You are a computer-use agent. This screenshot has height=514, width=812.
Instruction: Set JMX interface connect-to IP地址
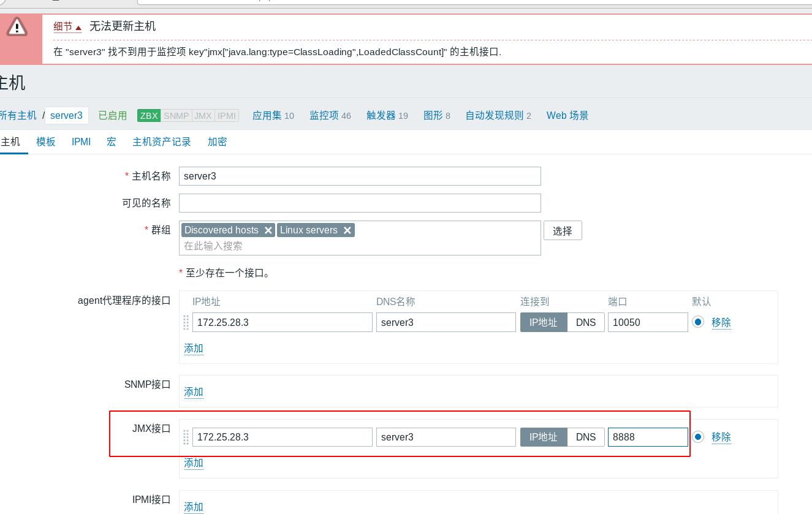(x=544, y=437)
